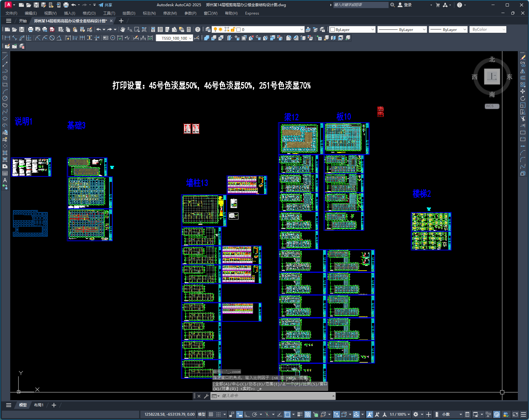Image resolution: width=529 pixels, height=420 pixels.
Task: Expand workspace switching gear dropdown
Action: coord(422,414)
